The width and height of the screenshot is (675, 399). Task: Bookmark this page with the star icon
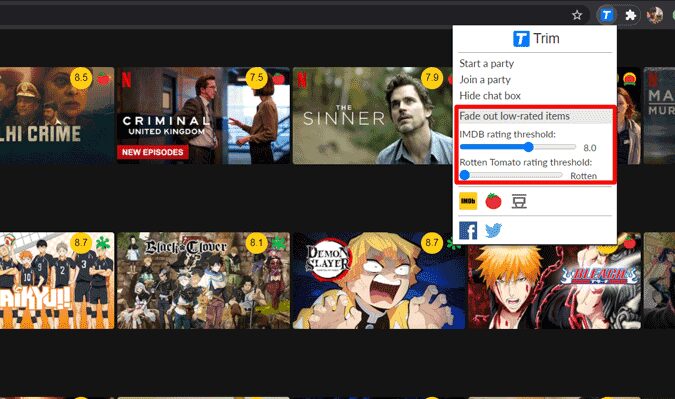(x=577, y=16)
